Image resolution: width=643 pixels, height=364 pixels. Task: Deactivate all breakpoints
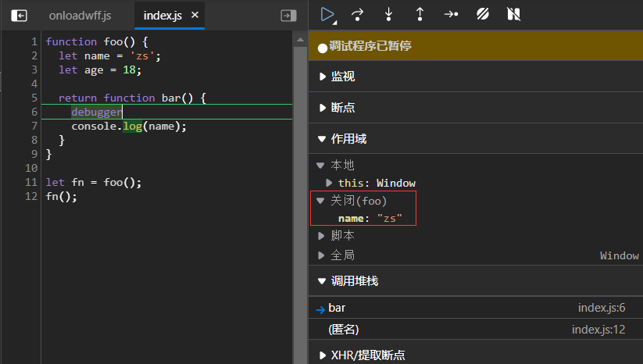point(483,15)
